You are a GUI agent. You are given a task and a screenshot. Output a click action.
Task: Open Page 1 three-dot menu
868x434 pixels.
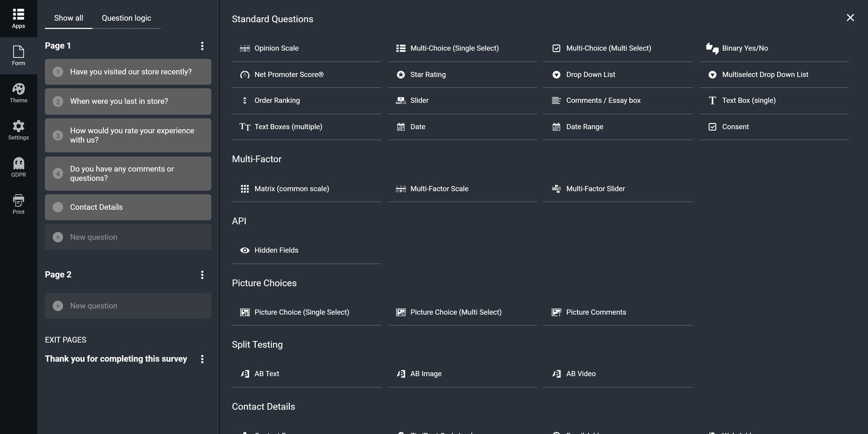[x=202, y=46]
